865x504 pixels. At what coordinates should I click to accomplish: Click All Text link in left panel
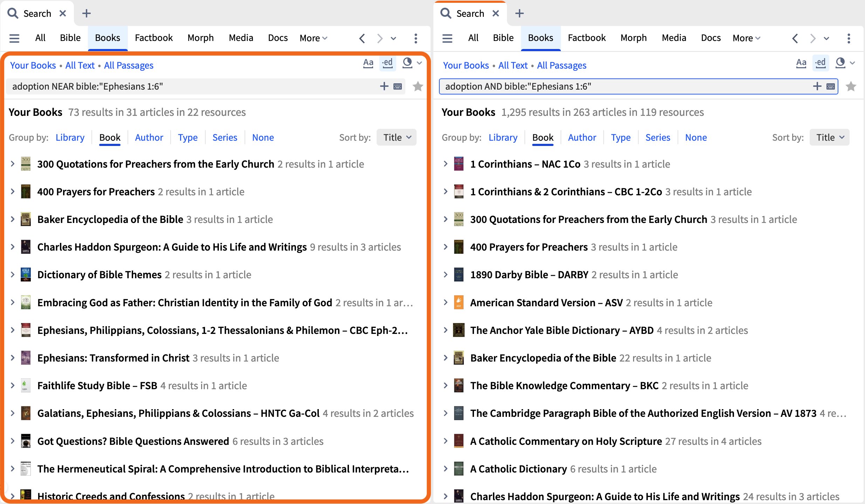pyautogui.click(x=80, y=65)
